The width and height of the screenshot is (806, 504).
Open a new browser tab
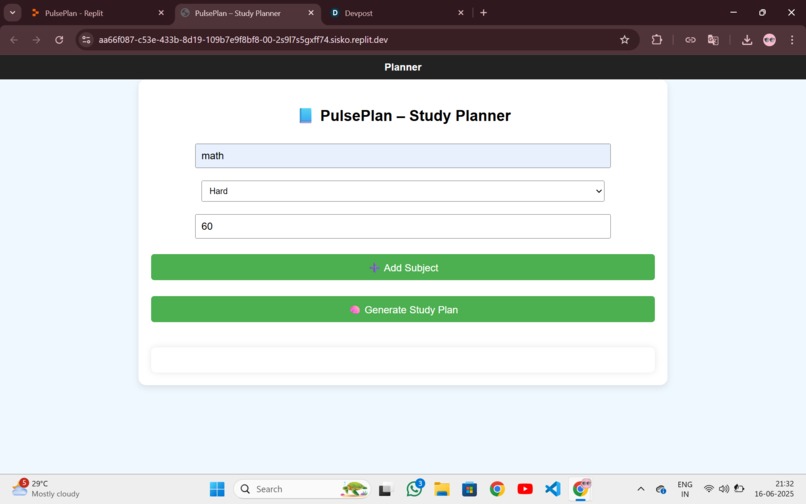pos(483,13)
